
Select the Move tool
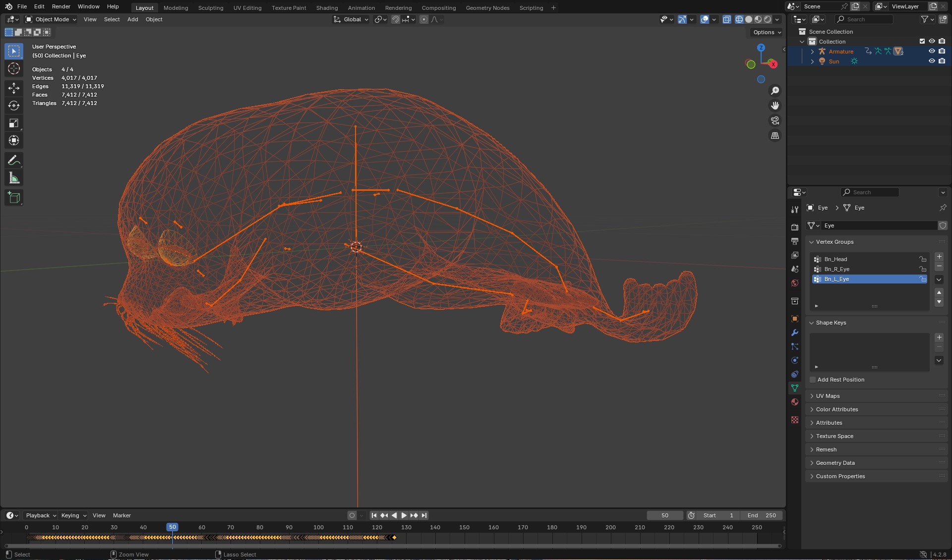tap(14, 88)
